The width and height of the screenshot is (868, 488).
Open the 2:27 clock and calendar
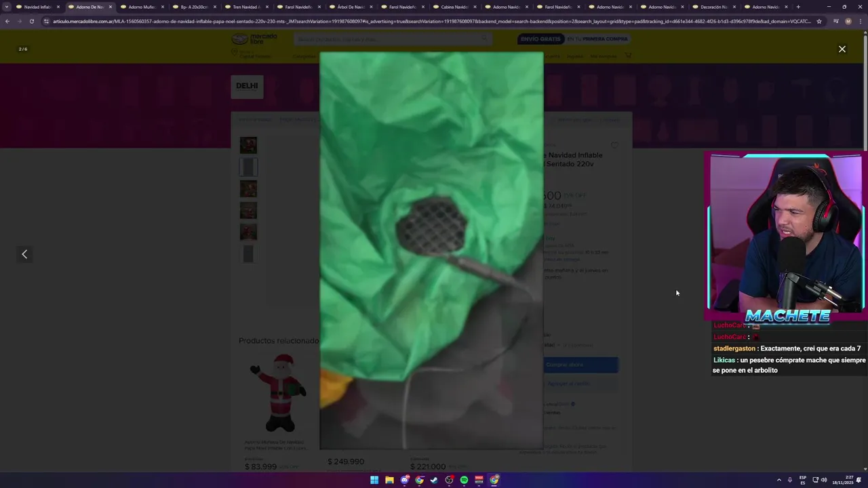coord(844,480)
